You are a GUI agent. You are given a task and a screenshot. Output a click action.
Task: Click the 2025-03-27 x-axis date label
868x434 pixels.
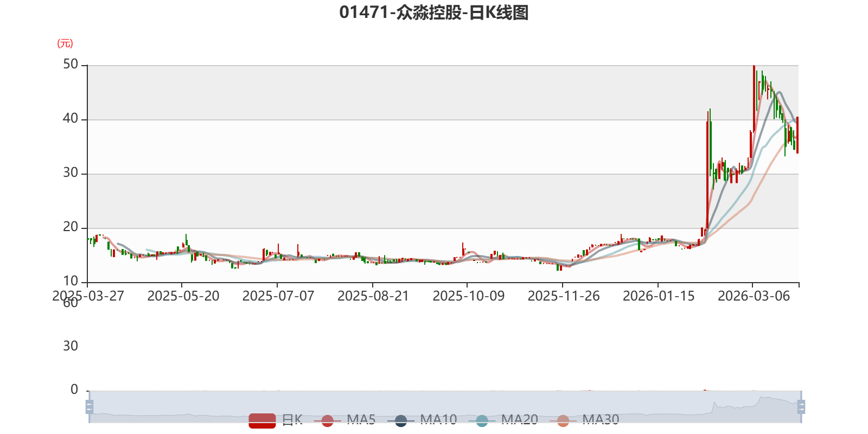pyautogui.click(x=88, y=296)
